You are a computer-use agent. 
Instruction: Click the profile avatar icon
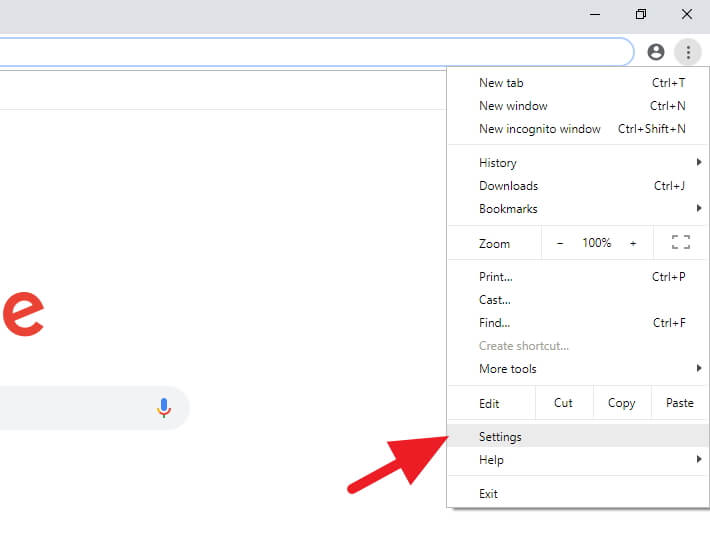(x=656, y=52)
